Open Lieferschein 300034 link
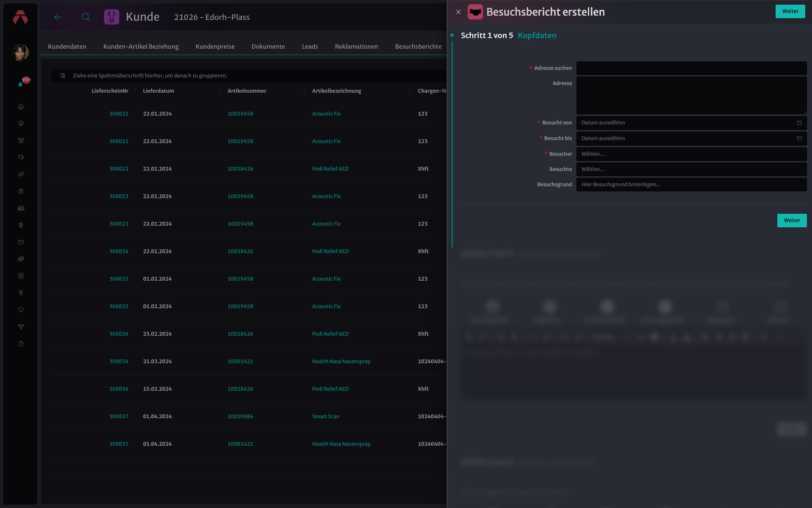The width and height of the screenshot is (812, 508). (119, 362)
